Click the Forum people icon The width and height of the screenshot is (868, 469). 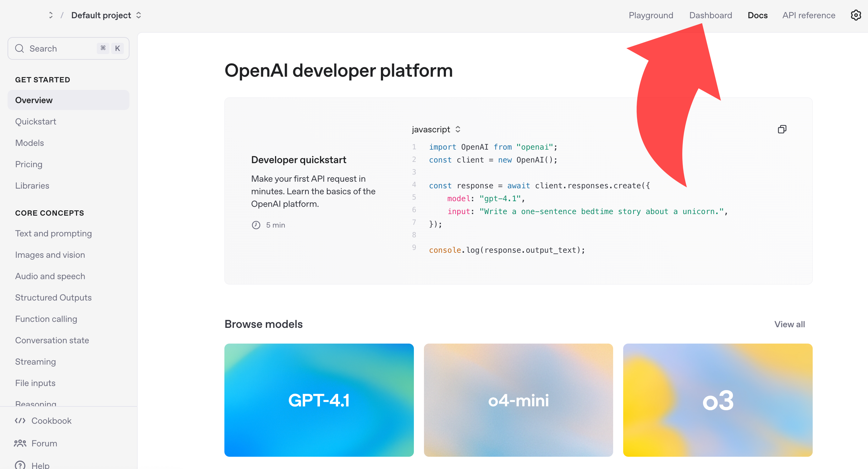[20, 443]
